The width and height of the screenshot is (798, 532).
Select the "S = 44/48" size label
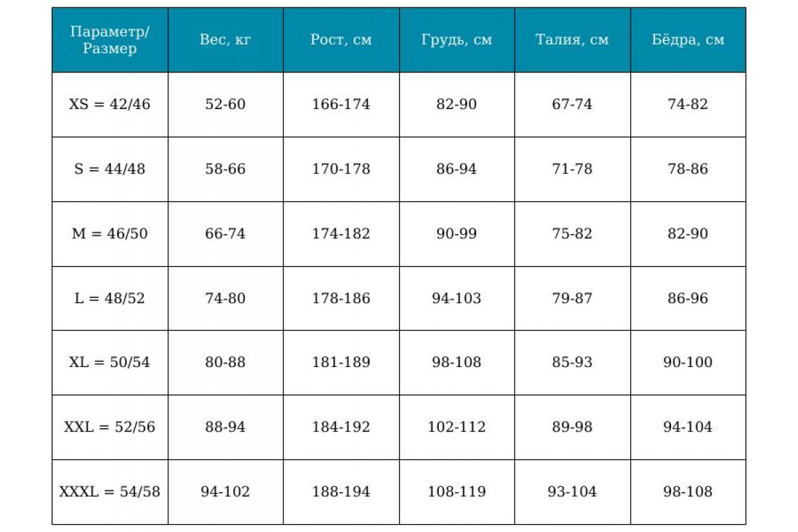pyautogui.click(x=110, y=169)
